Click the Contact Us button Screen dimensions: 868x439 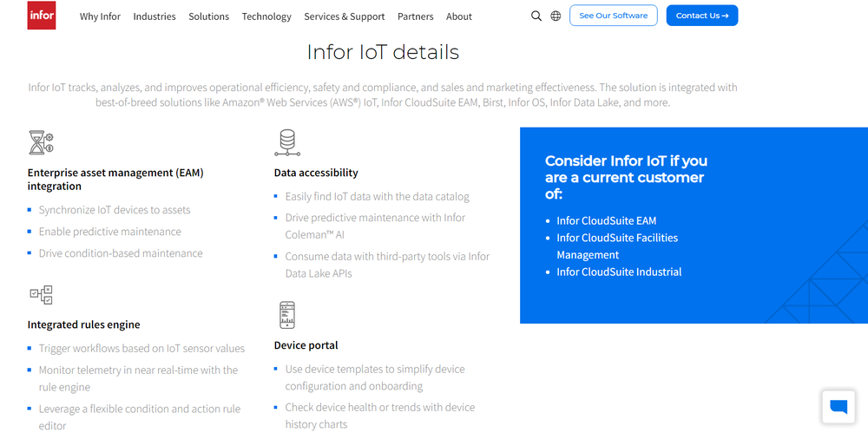702,16
